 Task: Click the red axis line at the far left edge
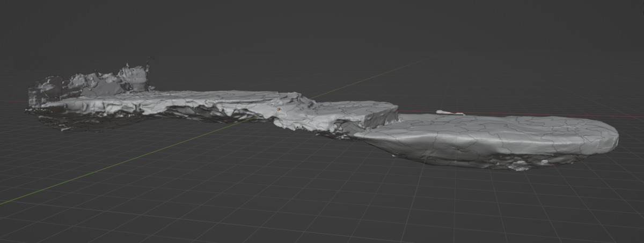point(11,101)
